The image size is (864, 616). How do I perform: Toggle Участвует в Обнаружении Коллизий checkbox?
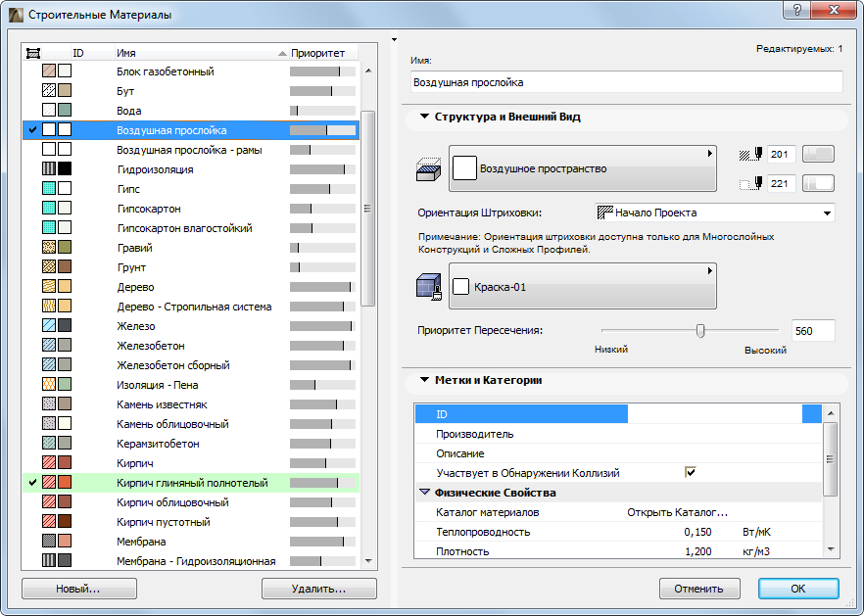[x=690, y=472]
